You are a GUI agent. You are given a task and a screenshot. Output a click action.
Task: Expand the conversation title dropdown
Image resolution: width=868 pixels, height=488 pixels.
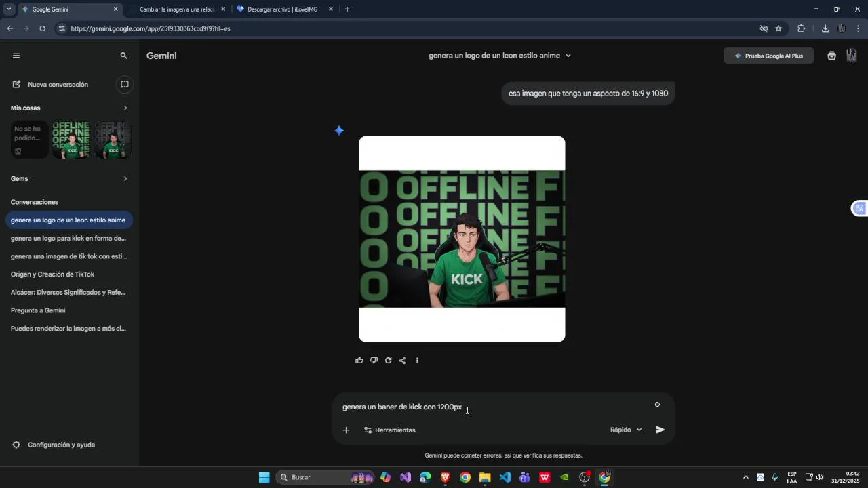[x=568, y=56]
